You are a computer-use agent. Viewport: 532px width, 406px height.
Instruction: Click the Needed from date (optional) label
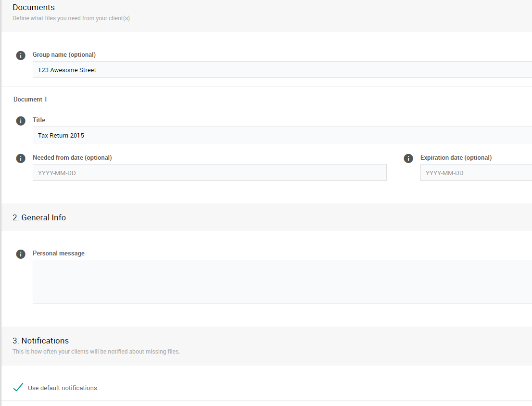tap(72, 157)
